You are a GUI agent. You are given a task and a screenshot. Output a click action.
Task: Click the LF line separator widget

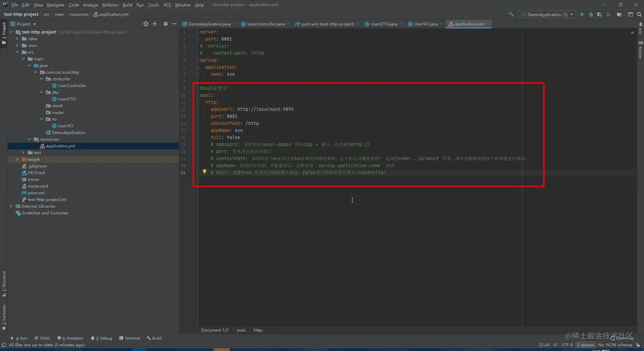click(555, 345)
